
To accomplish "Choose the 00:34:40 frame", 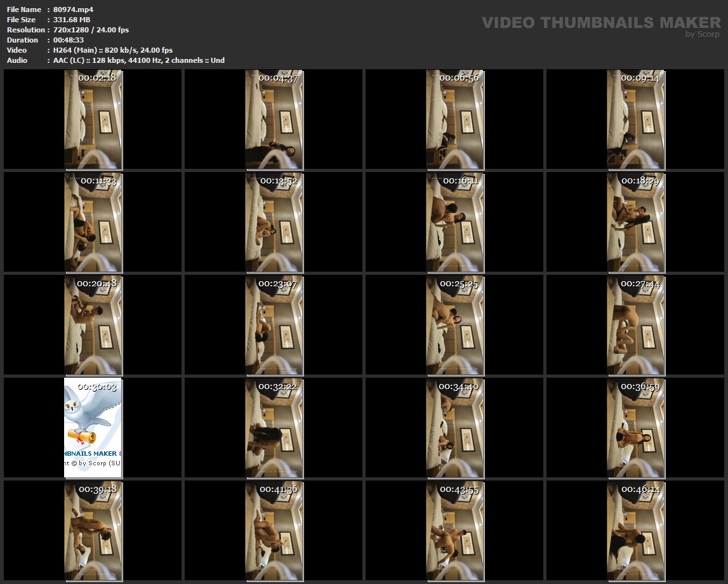I will coord(455,428).
